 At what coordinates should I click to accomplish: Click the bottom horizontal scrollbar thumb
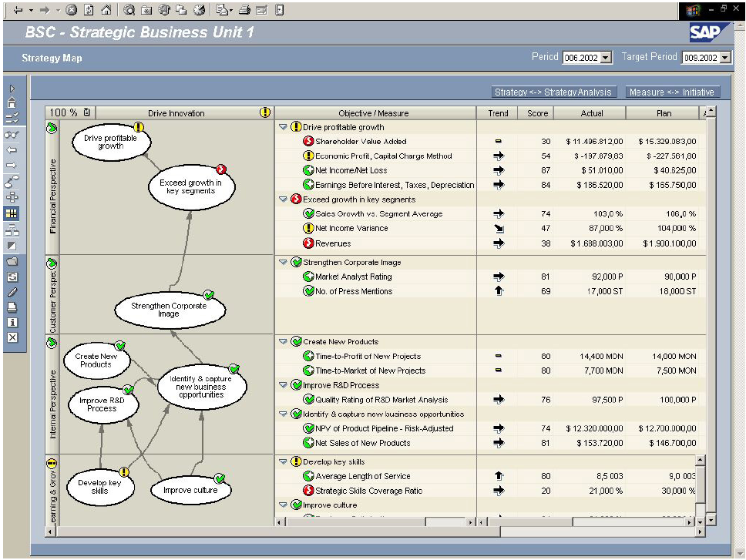tap(278, 532)
